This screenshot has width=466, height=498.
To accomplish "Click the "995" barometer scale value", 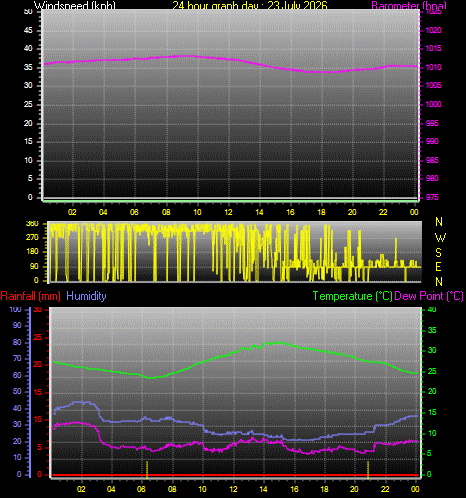I will [432, 123].
